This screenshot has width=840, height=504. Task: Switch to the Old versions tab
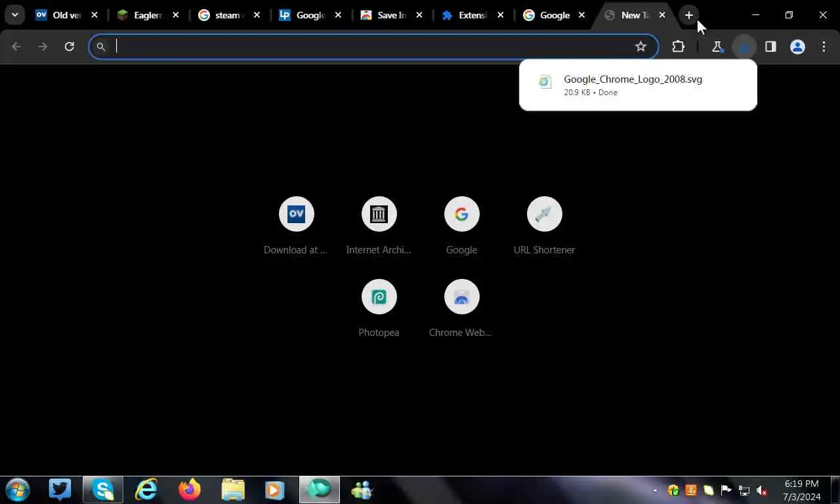(x=66, y=15)
